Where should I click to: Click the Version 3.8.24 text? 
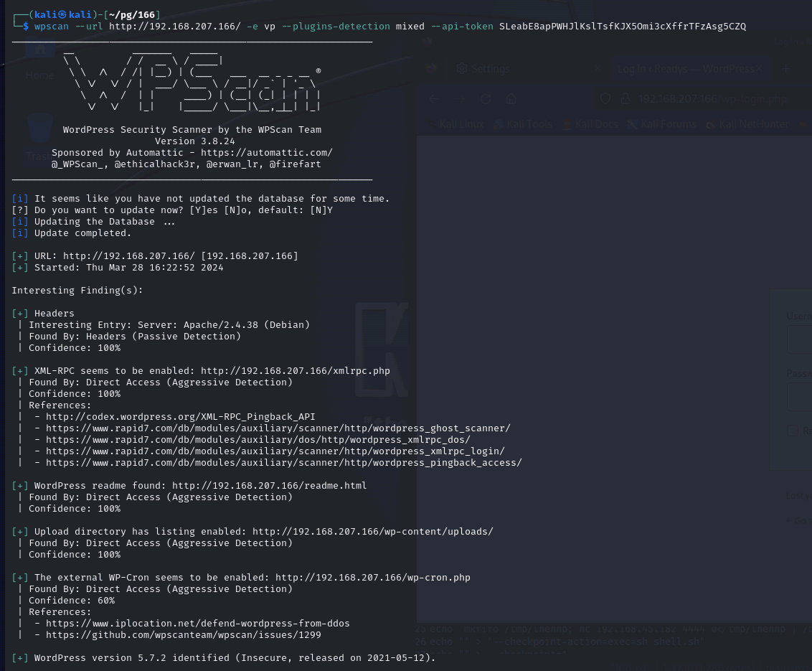click(x=194, y=141)
